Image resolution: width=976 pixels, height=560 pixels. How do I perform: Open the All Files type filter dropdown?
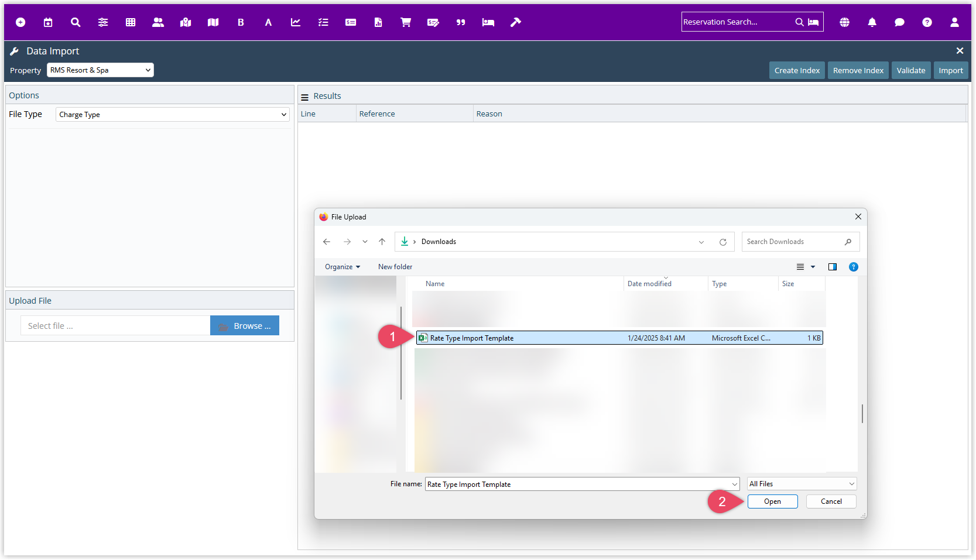pos(802,484)
